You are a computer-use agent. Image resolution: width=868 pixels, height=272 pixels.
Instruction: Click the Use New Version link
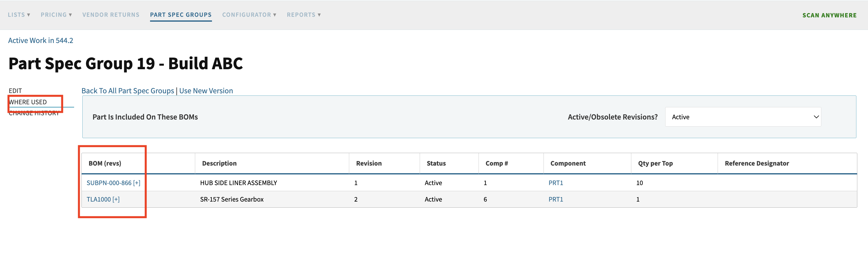click(206, 91)
